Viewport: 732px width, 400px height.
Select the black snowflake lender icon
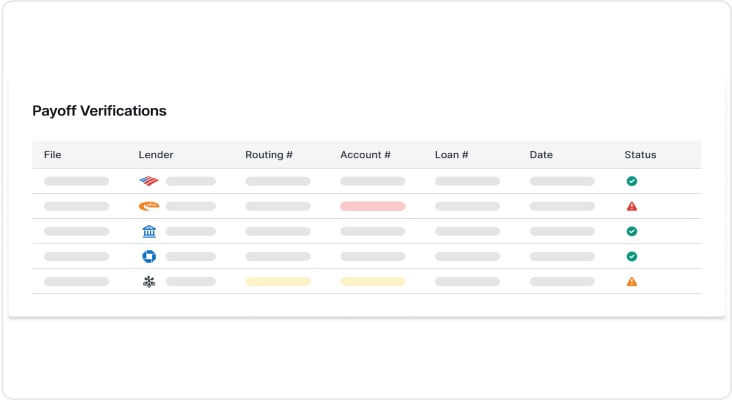click(x=149, y=281)
